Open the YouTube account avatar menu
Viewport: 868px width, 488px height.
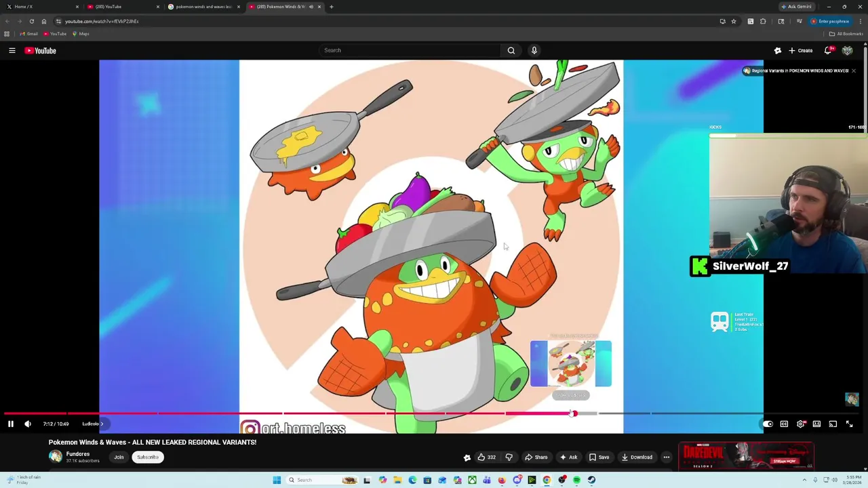tap(847, 50)
